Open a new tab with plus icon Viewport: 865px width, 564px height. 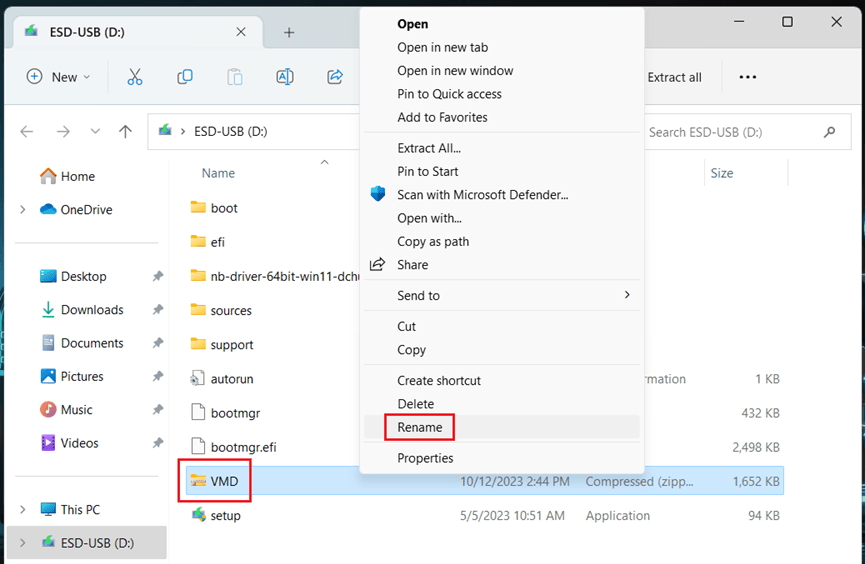[289, 32]
